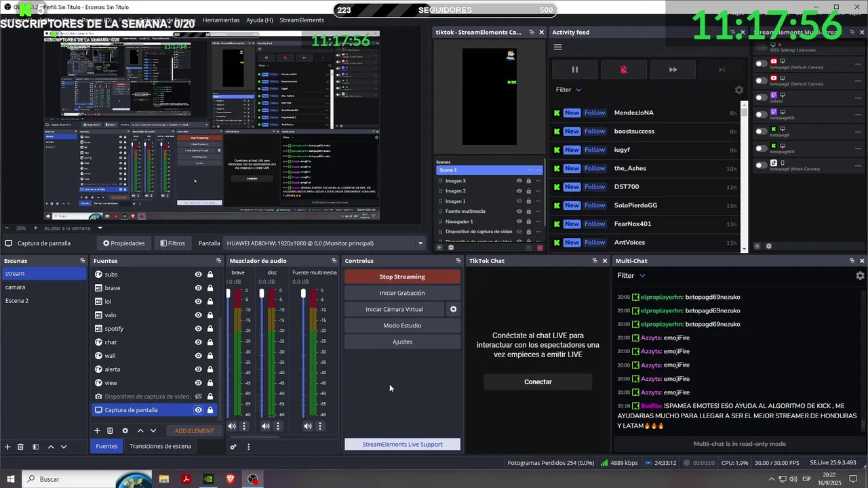This screenshot has height=488, width=868.
Task: Switch to the Fuentes tab
Action: click(106, 446)
